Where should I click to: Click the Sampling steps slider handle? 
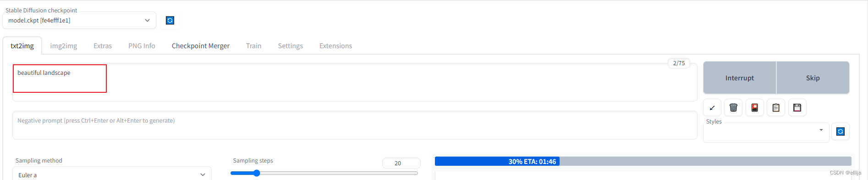[x=257, y=173]
